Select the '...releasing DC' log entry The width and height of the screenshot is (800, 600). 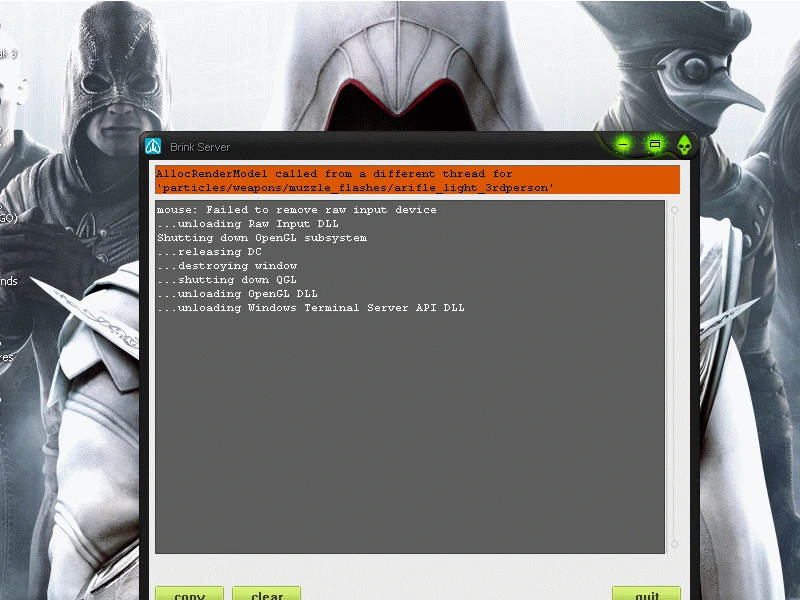pyautogui.click(x=209, y=252)
